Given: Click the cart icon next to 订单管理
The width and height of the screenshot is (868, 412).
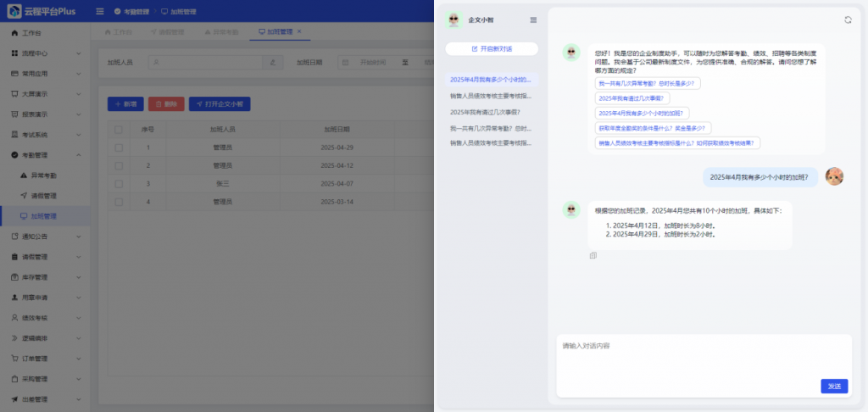Looking at the screenshot, I should (x=14, y=359).
